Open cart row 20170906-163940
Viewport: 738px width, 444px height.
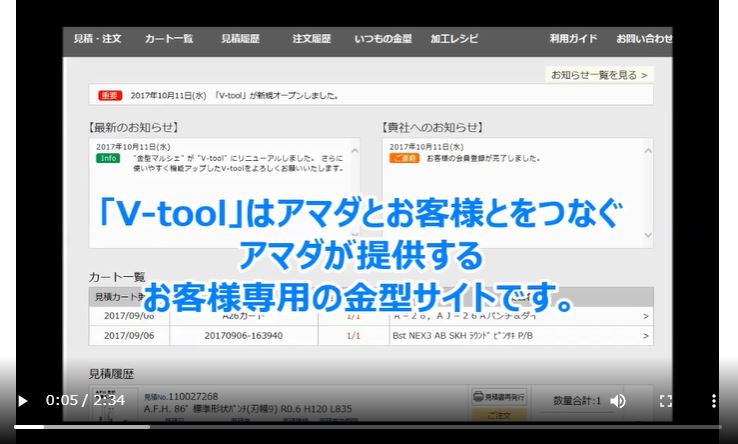371,336
